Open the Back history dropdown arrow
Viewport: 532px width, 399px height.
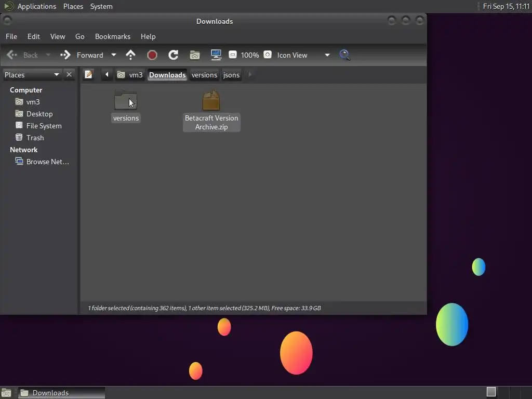[48, 55]
